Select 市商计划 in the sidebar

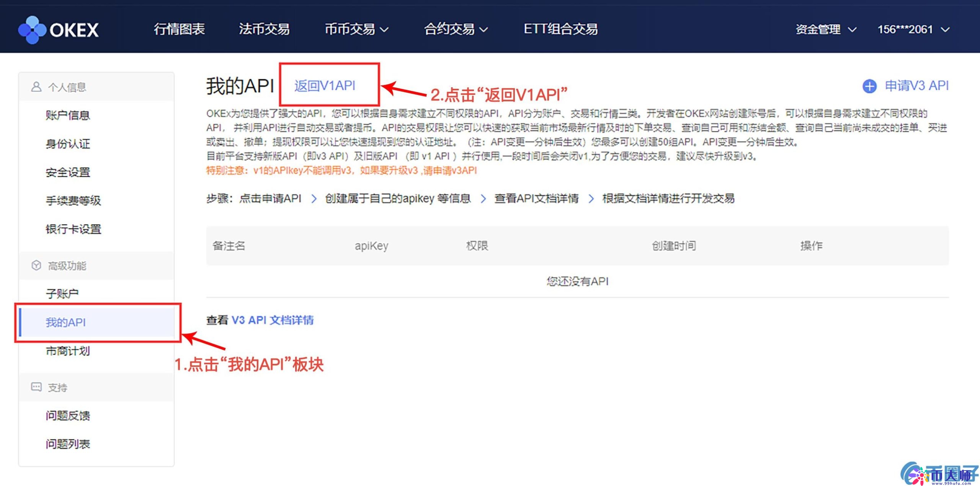click(x=68, y=351)
